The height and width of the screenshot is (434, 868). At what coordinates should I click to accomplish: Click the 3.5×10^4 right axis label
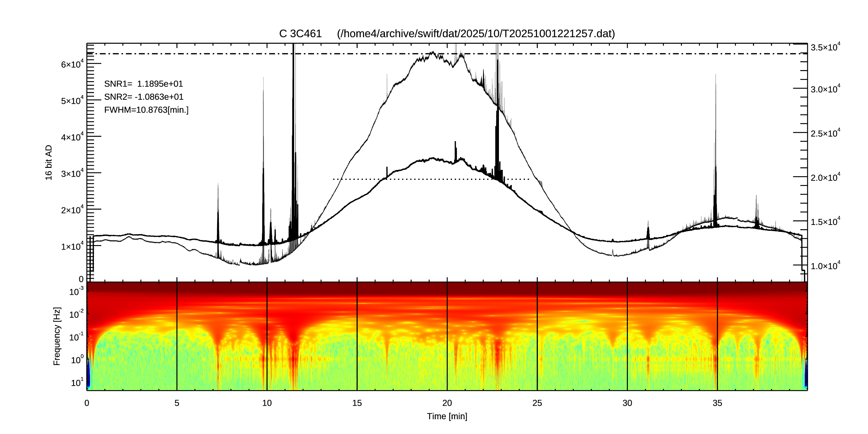(x=825, y=47)
